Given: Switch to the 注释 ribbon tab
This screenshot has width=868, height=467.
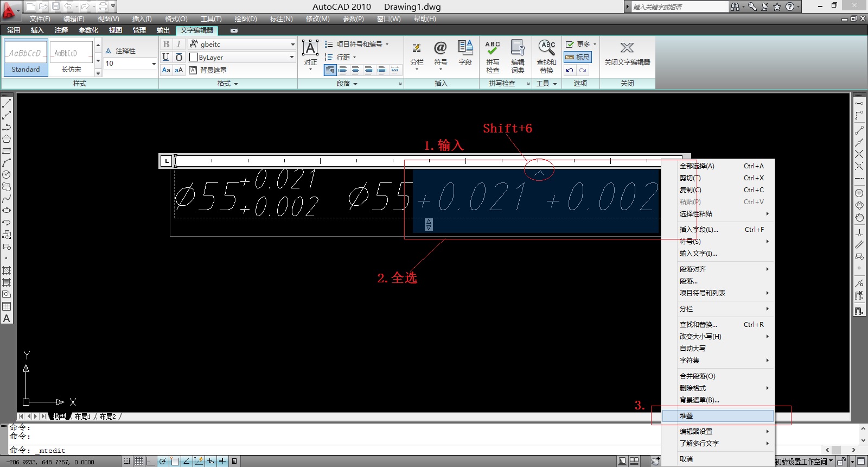Looking at the screenshot, I should 61,30.
